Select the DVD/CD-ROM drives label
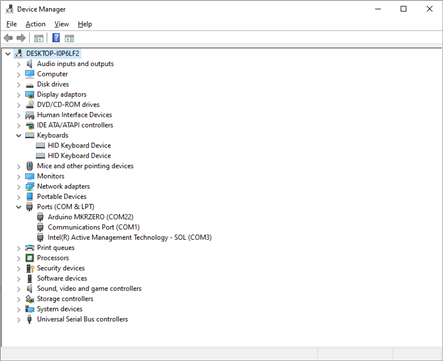443x361 pixels. (68, 105)
